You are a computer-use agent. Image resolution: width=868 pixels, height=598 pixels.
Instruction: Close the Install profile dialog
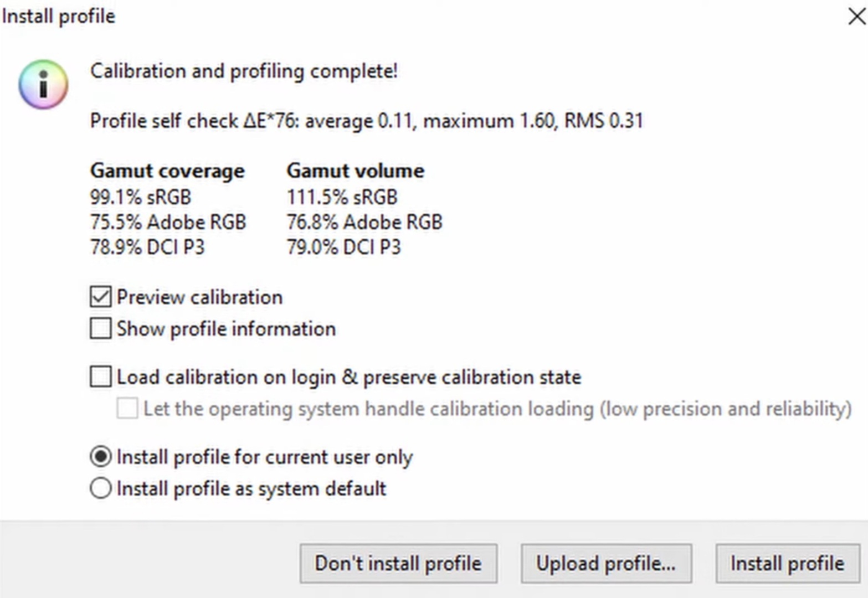coord(856,17)
